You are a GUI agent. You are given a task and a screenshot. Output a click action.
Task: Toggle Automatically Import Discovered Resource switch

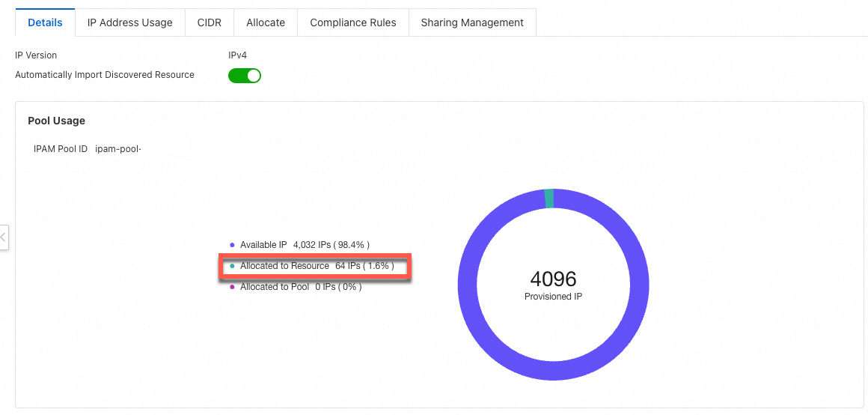coord(245,76)
